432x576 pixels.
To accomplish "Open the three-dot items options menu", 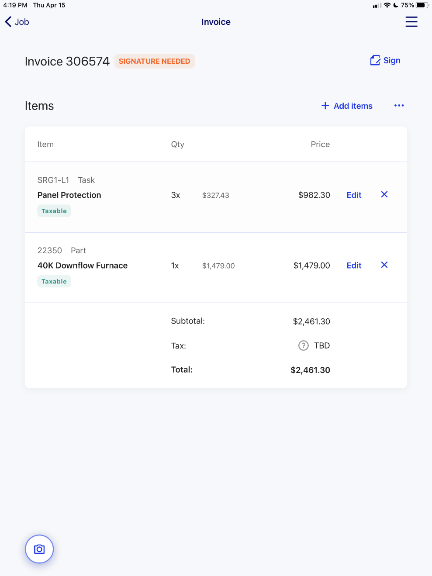I will tap(399, 105).
